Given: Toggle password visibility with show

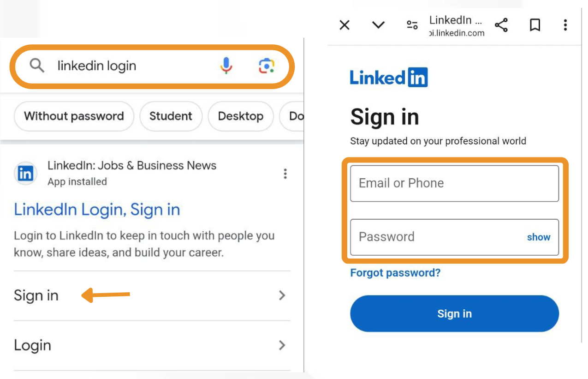Looking at the screenshot, I should pos(539,237).
